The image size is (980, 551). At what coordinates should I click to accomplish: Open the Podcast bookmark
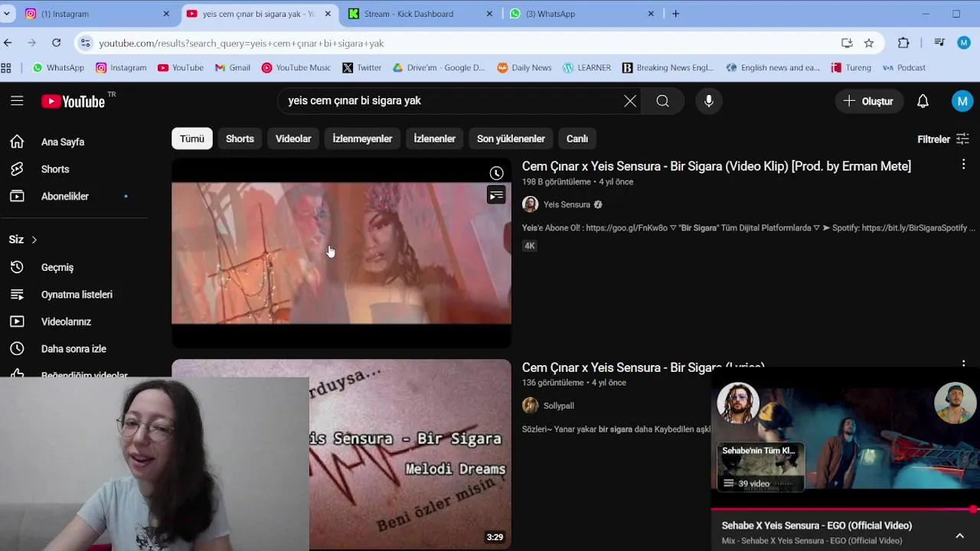904,67
